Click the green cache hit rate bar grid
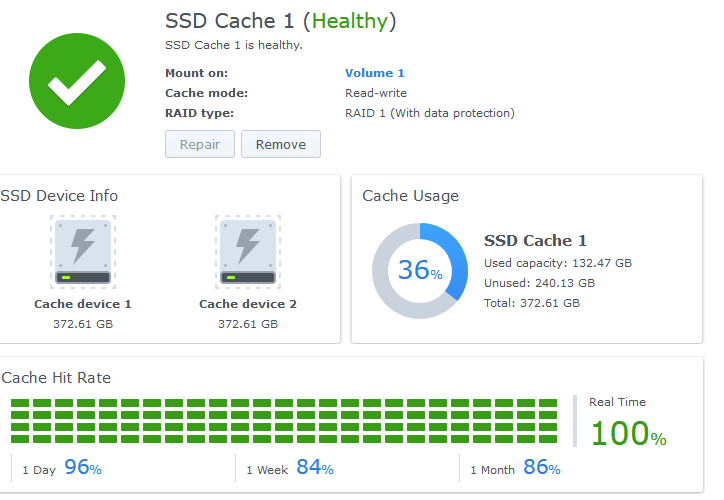The width and height of the screenshot is (724, 500). point(284,421)
